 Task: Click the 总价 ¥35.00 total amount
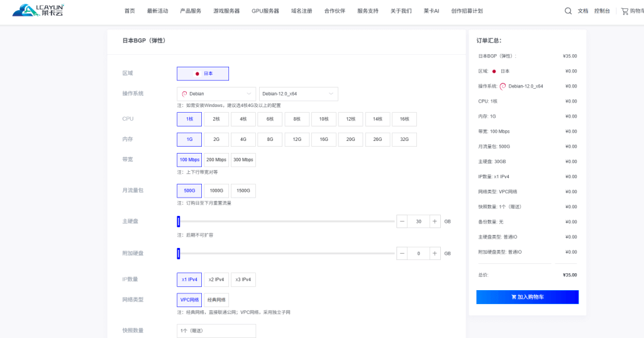(570, 275)
